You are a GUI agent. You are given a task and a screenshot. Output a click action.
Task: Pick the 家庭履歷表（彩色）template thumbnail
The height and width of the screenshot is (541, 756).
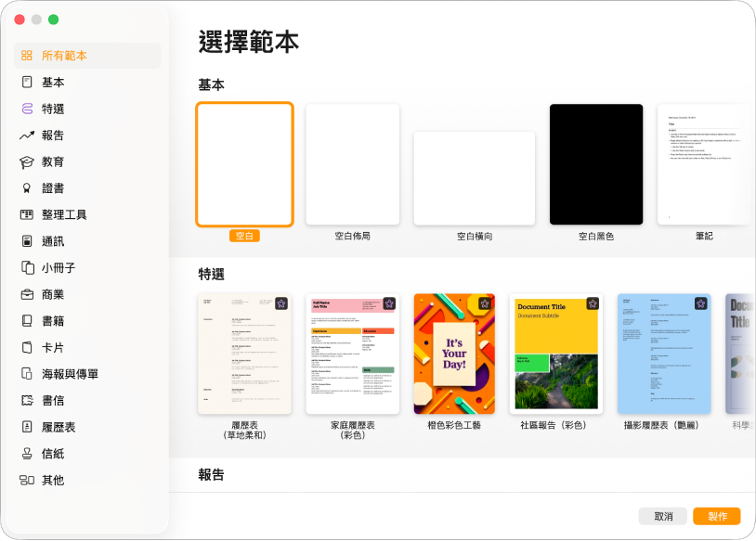(353, 354)
